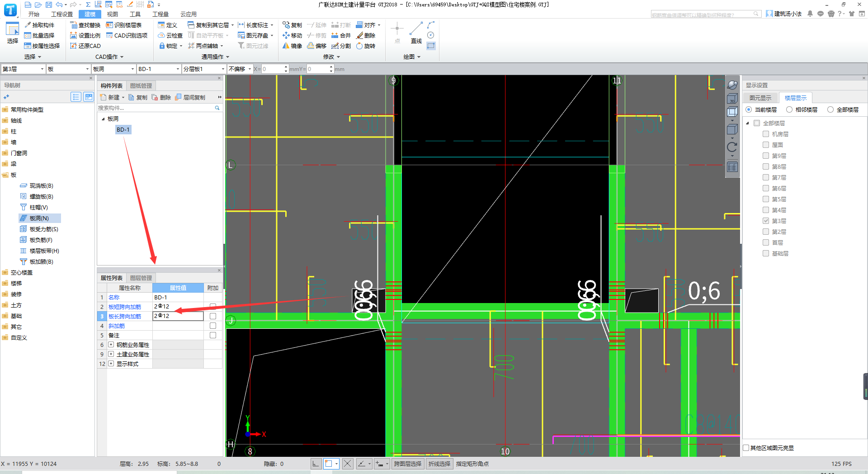Select the 直线 line drawing tool
868x474 pixels.
click(416, 33)
